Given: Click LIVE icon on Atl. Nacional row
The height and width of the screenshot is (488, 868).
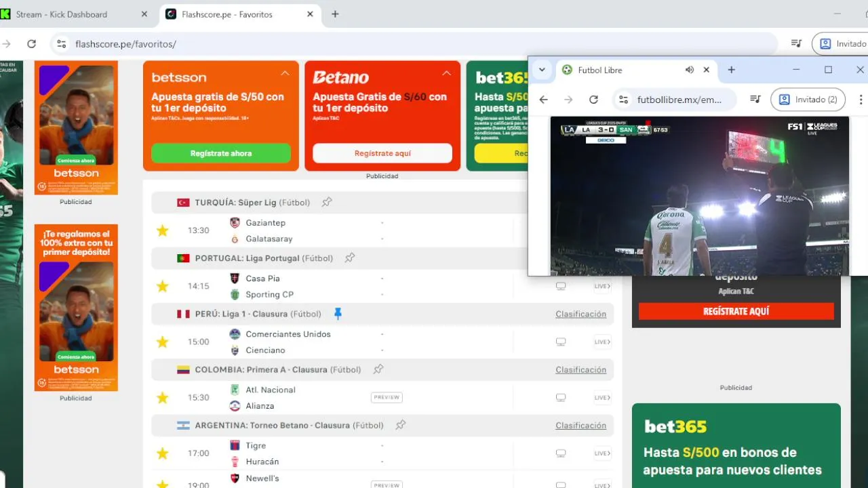Looking at the screenshot, I should point(602,397).
